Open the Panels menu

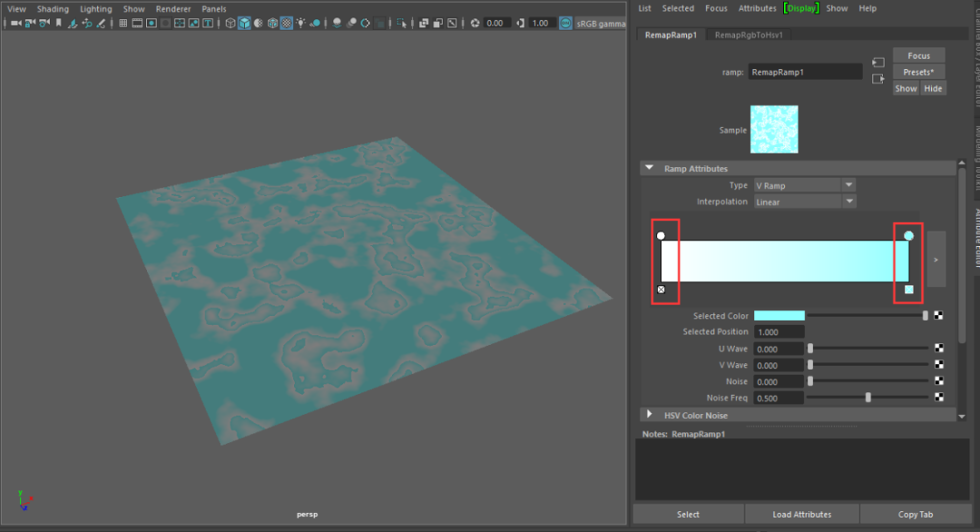tap(214, 9)
